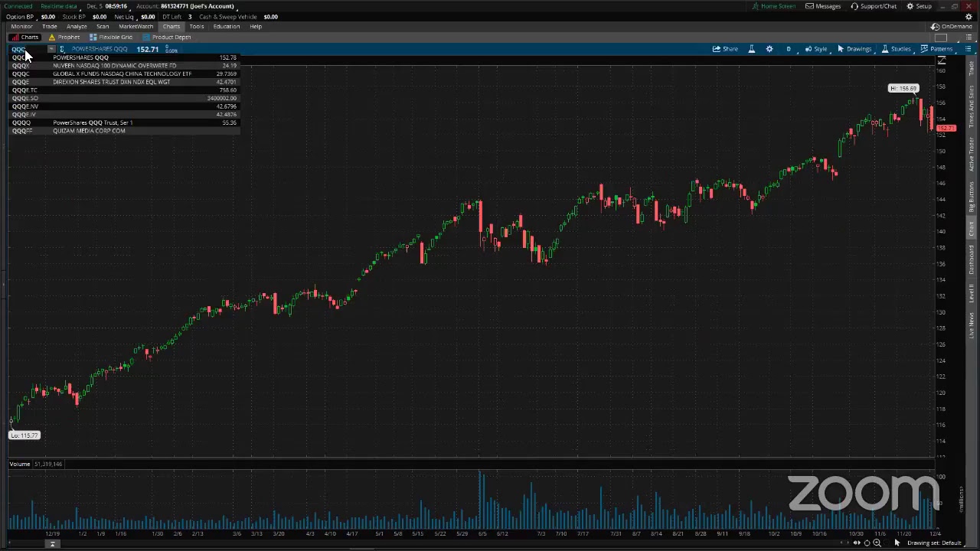
Task: Click the price axis auto-scale icon
Action: point(942,60)
